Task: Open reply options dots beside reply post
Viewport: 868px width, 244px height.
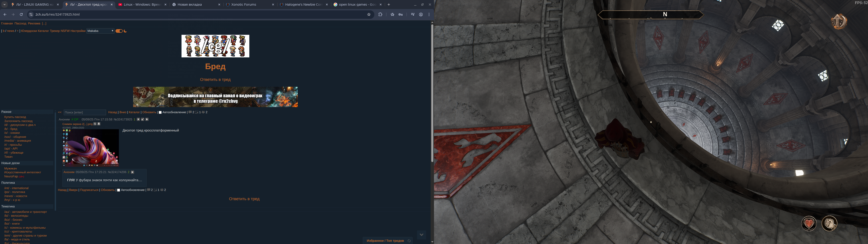Action: click(x=59, y=171)
